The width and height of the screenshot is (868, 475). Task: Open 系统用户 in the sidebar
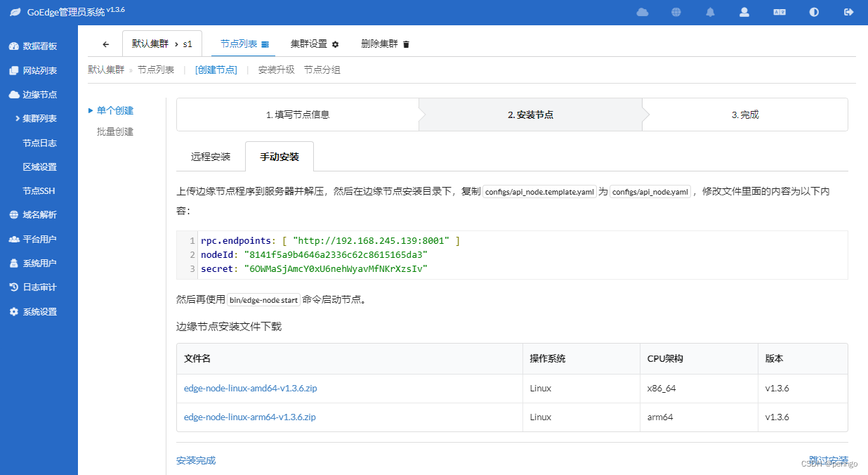pos(39,263)
